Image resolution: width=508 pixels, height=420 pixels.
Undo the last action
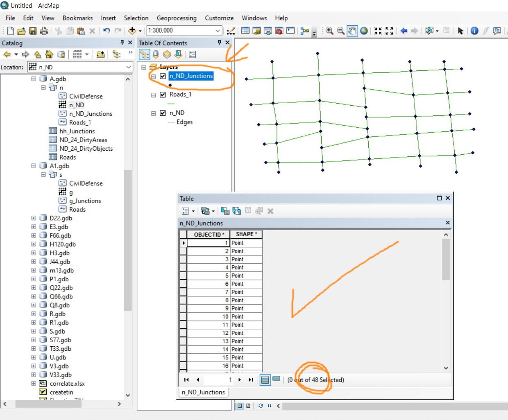(107, 31)
